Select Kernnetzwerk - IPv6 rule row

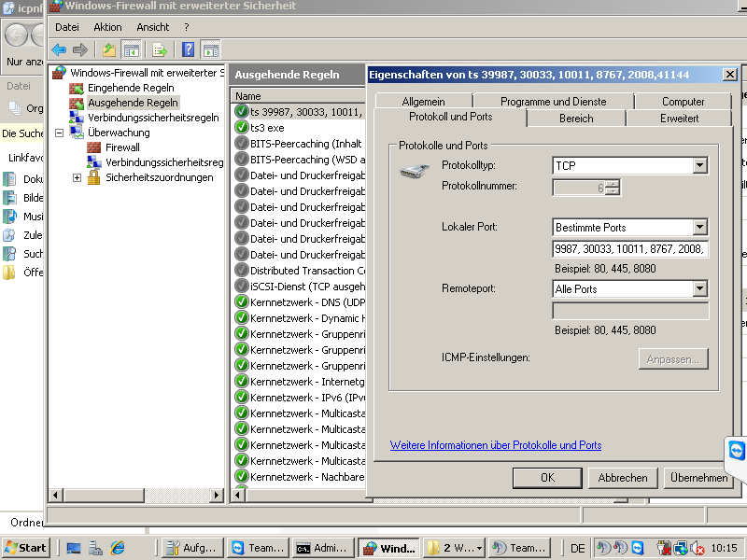pyautogui.click(x=300, y=398)
